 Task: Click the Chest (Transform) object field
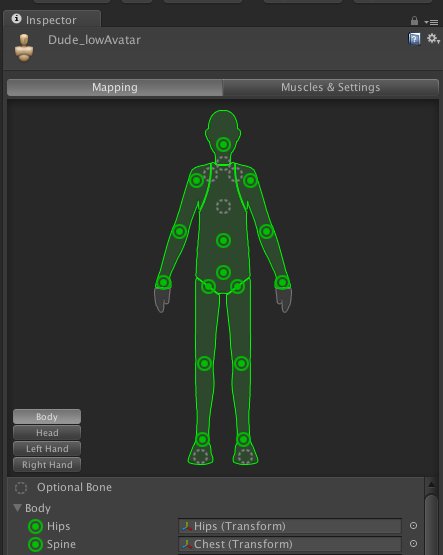click(290, 544)
